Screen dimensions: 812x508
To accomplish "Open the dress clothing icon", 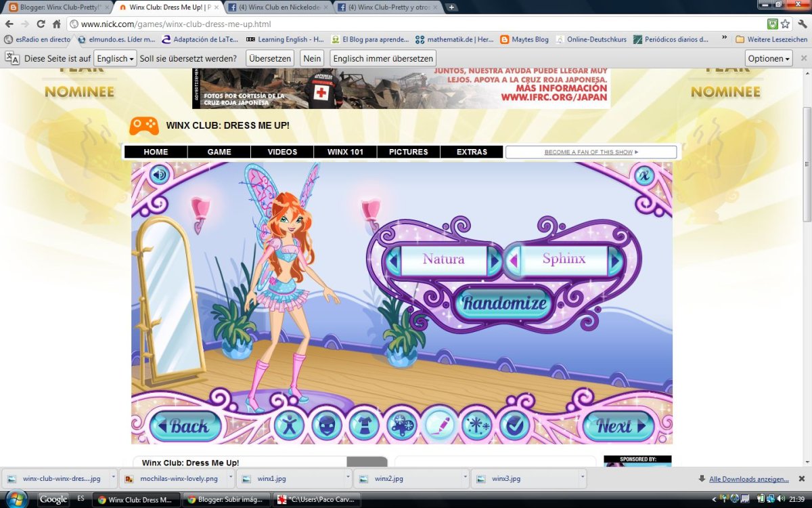I will click(x=364, y=425).
